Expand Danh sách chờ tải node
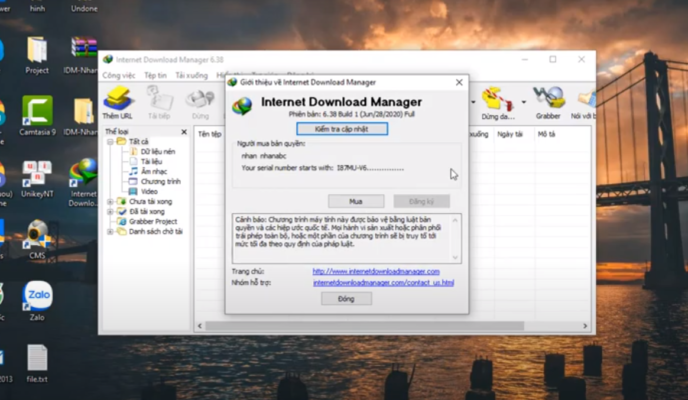The image size is (688, 400). tap(110, 232)
